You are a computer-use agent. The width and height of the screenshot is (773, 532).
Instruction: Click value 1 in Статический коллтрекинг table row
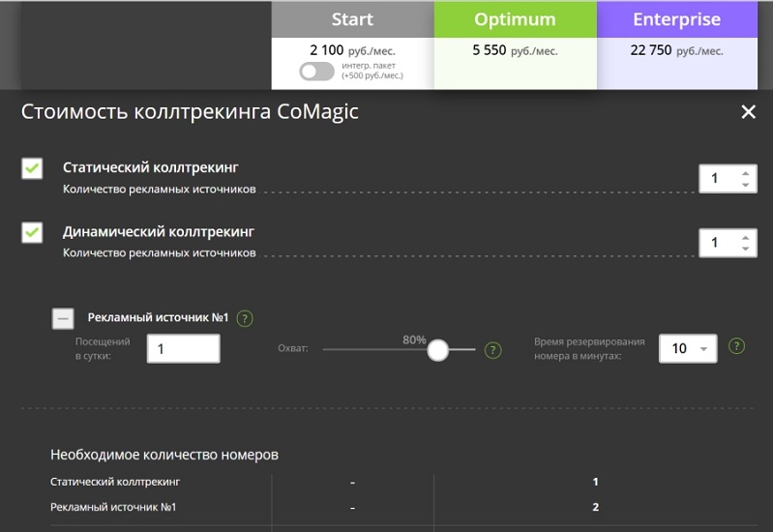click(x=596, y=482)
